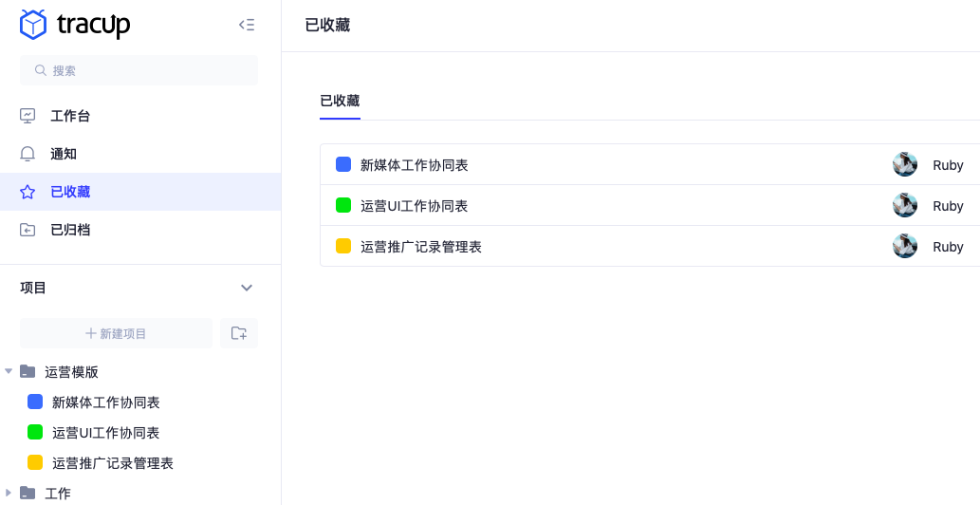
Task: Click Ruby's avatar in the 运营UI工作协同表 row
Action: pyautogui.click(x=904, y=205)
